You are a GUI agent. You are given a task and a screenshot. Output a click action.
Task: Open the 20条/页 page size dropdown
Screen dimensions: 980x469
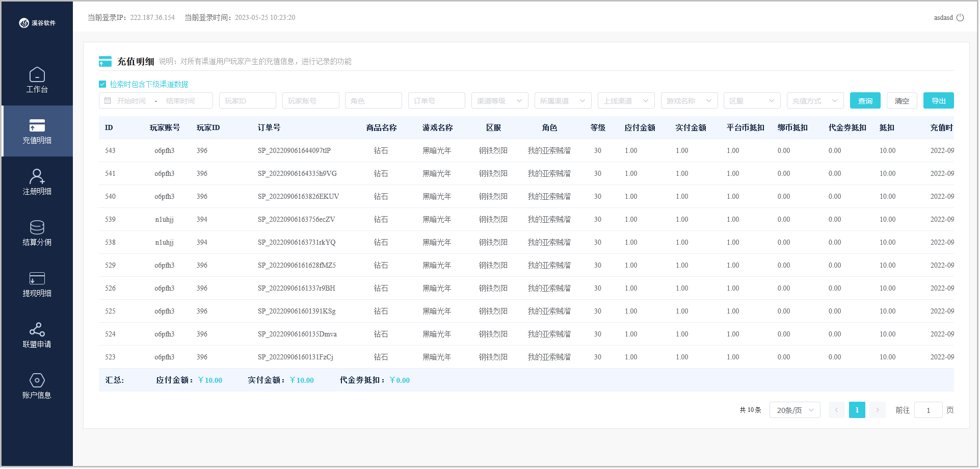(794, 410)
